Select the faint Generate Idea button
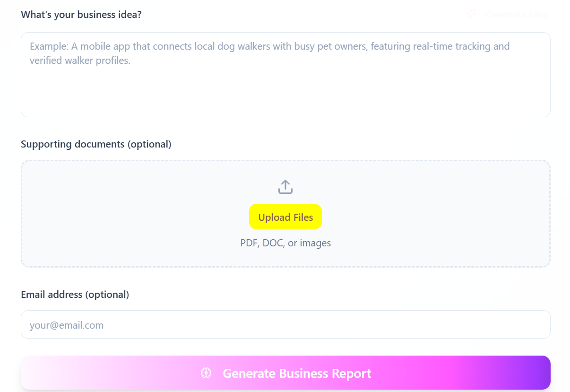The image size is (570, 392). pyautogui.click(x=507, y=15)
